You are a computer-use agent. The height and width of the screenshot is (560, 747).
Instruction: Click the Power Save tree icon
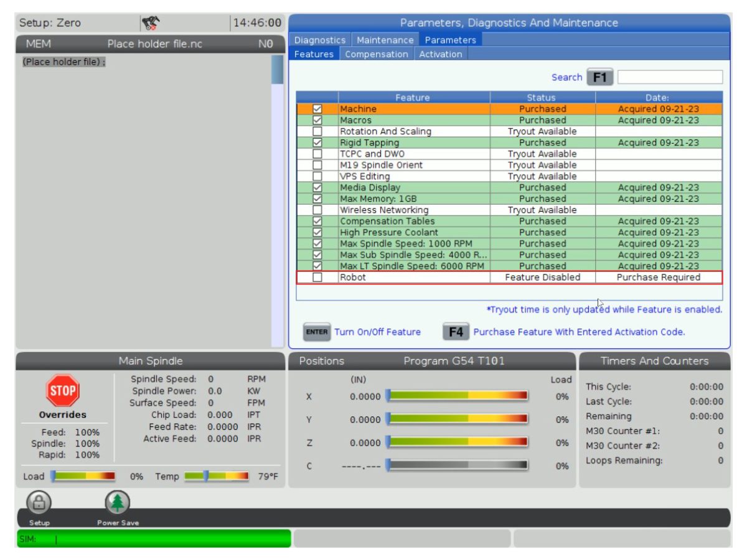[117, 502]
